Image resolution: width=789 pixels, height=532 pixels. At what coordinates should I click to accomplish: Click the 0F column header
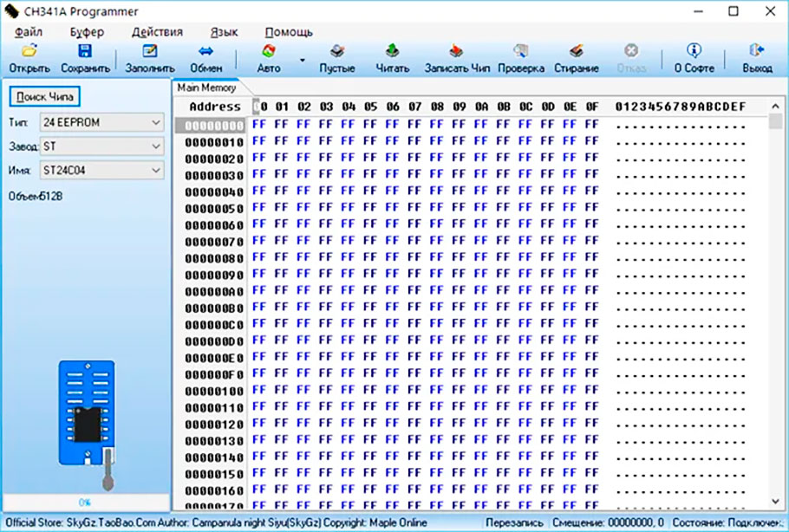(592, 107)
